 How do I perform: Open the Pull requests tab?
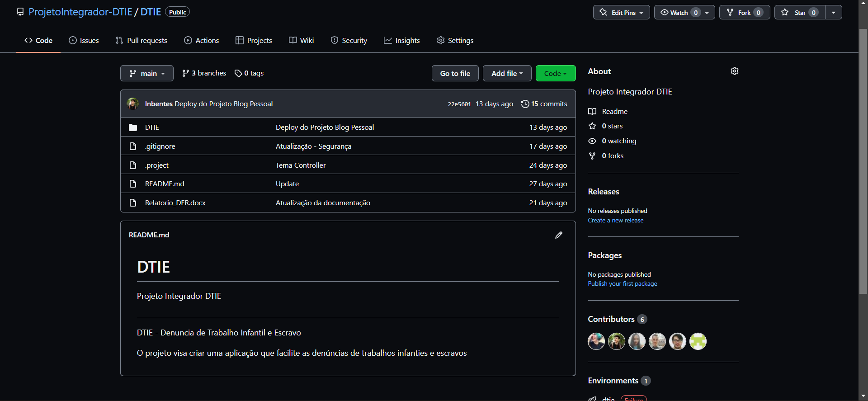[142, 40]
